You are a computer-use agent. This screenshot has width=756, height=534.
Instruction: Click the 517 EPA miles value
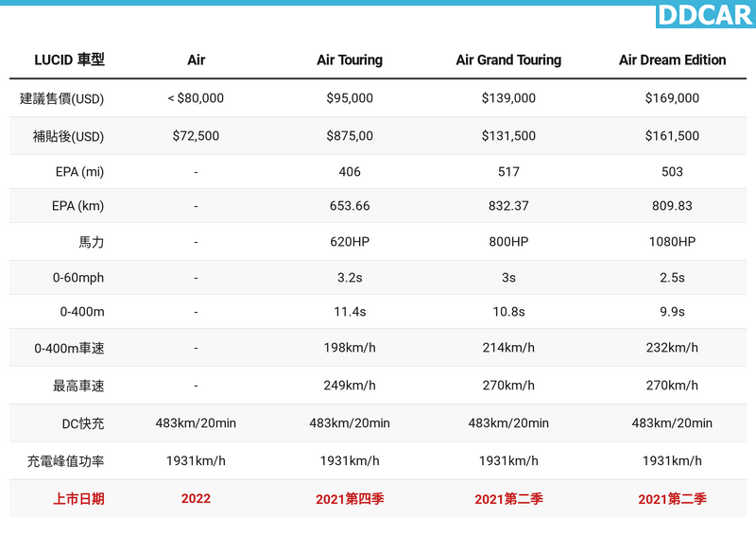pos(508,172)
